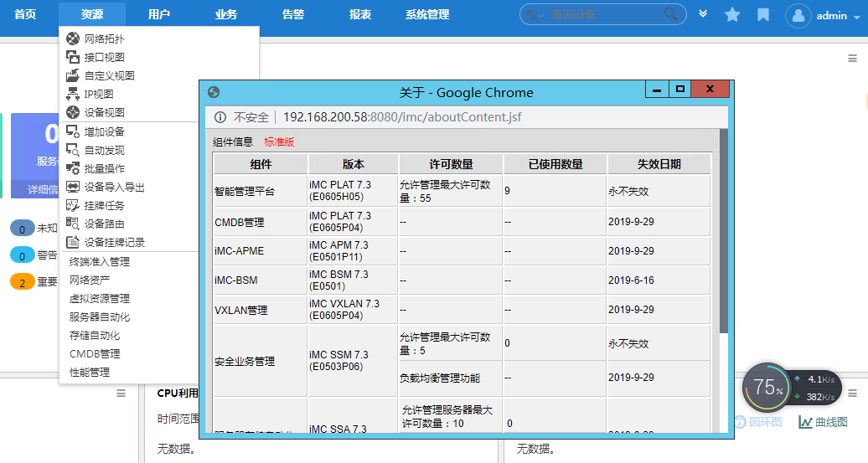The image size is (868, 463).
Task: Click the favorites star icon in header
Action: 732,15
